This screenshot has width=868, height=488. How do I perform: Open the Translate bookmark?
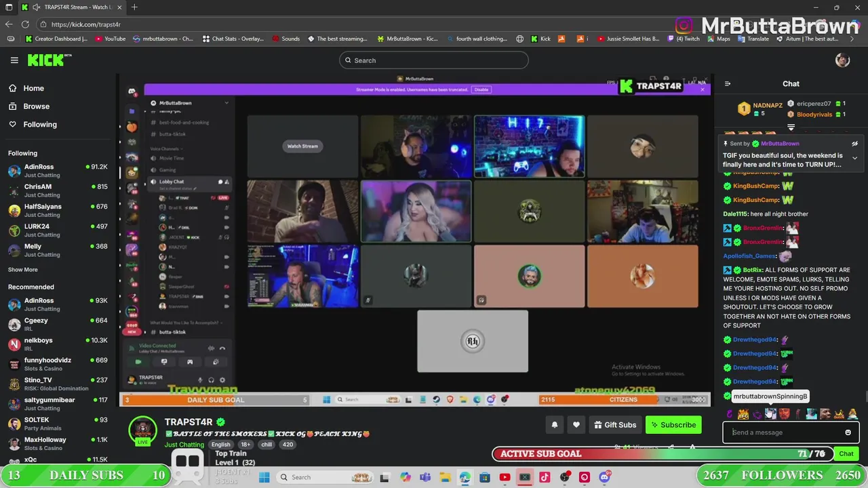(753, 39)
